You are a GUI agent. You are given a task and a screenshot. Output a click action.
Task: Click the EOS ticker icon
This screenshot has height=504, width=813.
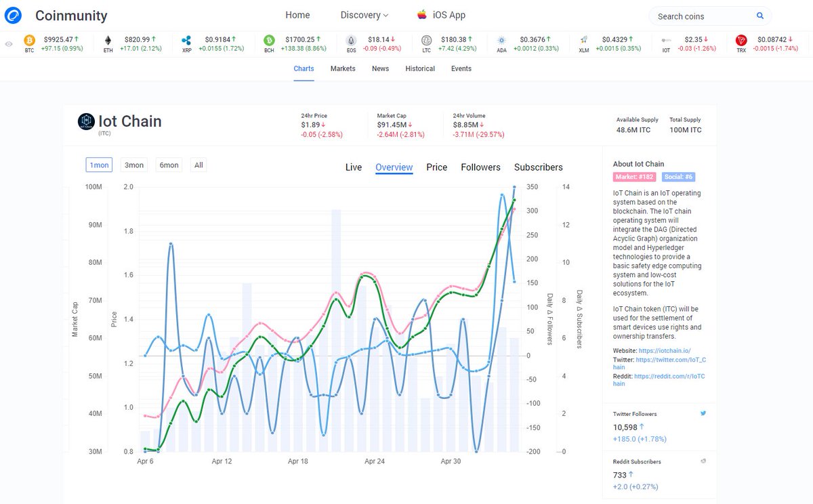pos(351,41)
